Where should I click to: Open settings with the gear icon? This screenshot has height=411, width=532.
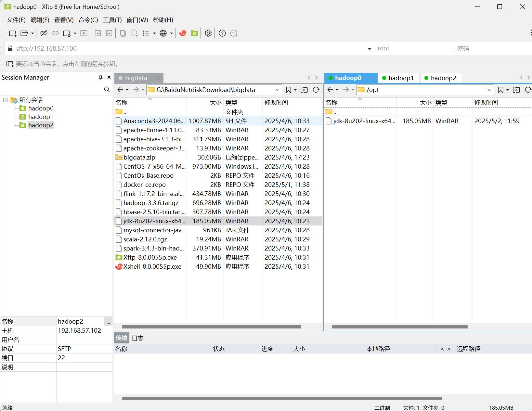[208, 33]
